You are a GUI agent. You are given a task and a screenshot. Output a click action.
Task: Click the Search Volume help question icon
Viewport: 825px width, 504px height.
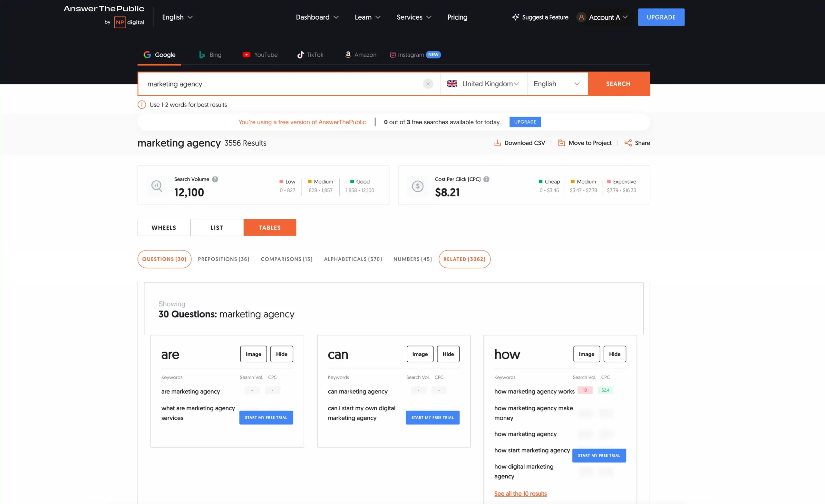pyautogui.click(x=215, y=179)
